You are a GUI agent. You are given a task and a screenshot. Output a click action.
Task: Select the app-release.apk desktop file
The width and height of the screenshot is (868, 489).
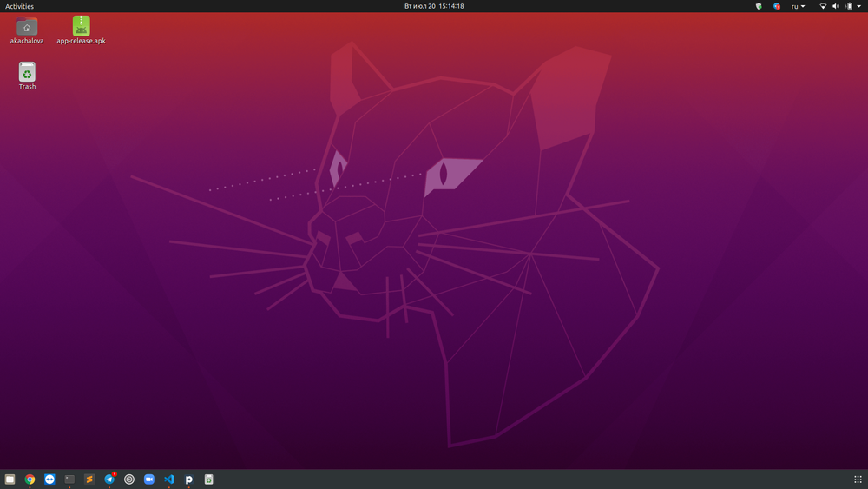pos(81,27)
